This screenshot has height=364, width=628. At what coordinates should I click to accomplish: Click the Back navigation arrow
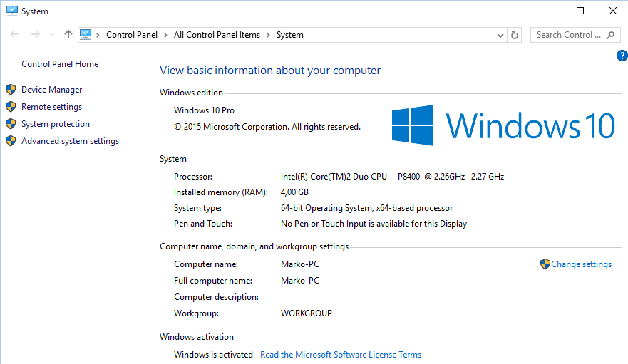pos(14,35)
